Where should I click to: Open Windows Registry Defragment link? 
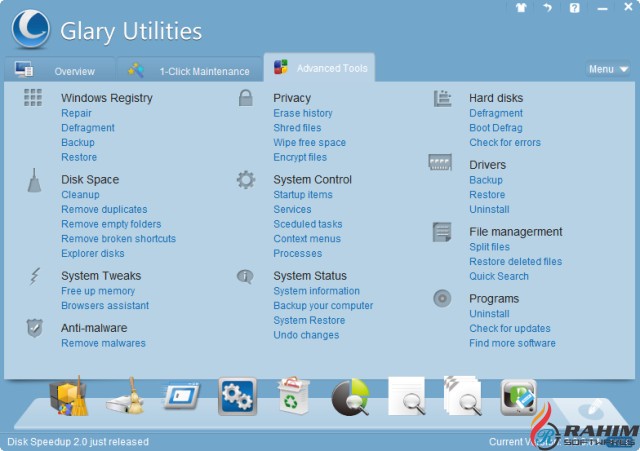click(88, 128)
